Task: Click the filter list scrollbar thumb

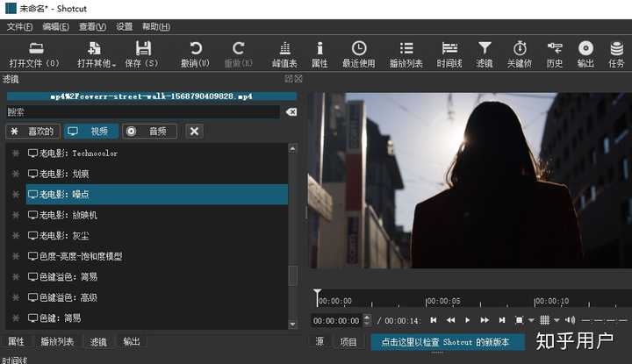Action: (x=293, y=275)
